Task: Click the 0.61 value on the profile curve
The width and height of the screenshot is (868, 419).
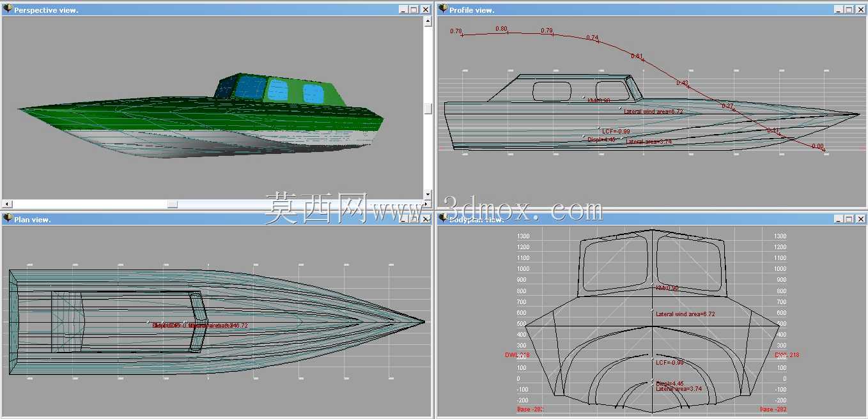Action: tap(637, 56)
